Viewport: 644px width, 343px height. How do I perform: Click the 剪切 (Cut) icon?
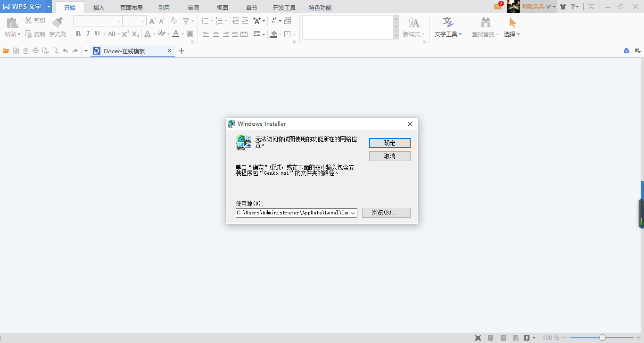click(35, 20)
